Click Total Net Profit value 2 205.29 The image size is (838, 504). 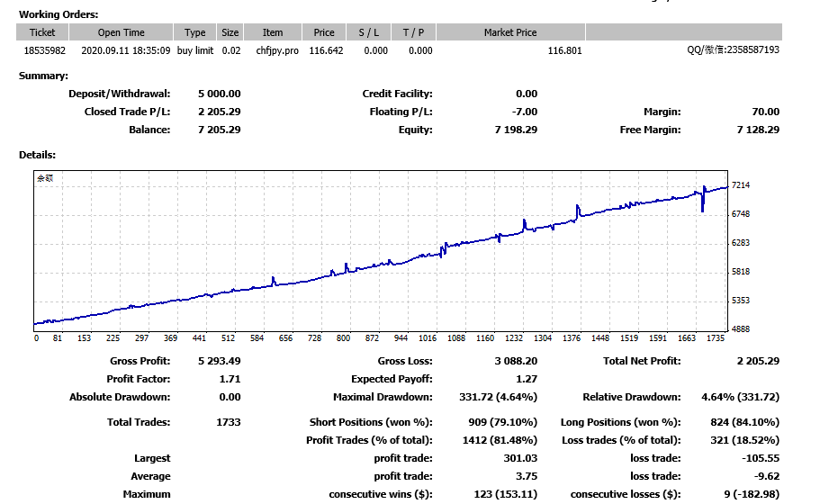pos(758,361)
